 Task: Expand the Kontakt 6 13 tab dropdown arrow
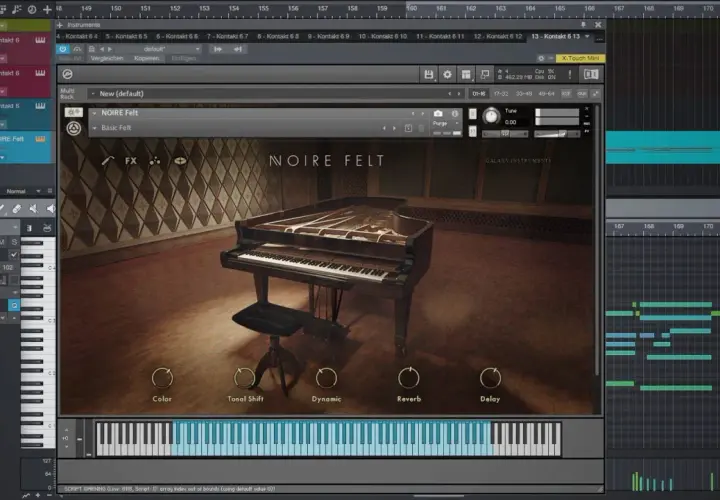point(587,36)
